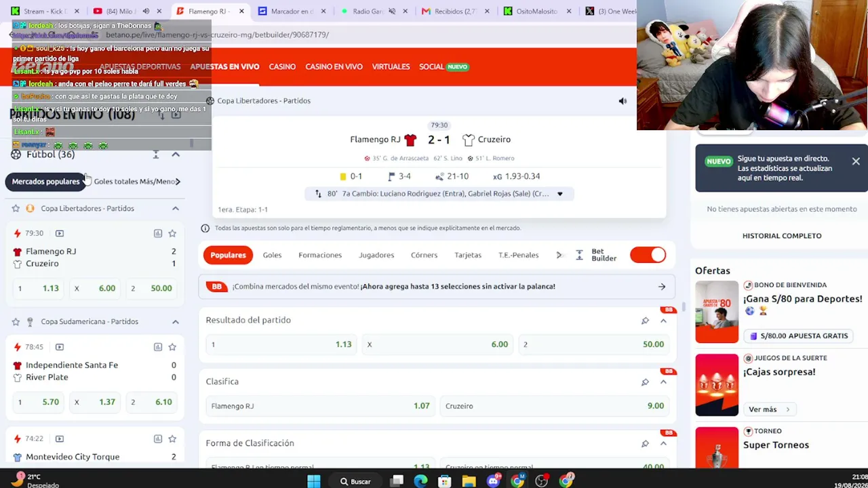Open live stream icon for Independiente Santa Fe match

(60, 347)
